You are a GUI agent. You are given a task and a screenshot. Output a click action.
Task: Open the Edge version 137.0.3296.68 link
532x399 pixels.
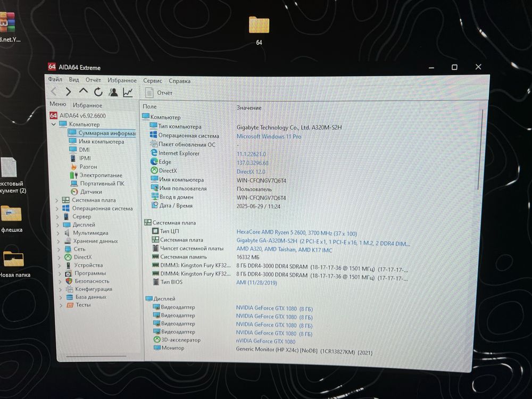coord(252,163)
